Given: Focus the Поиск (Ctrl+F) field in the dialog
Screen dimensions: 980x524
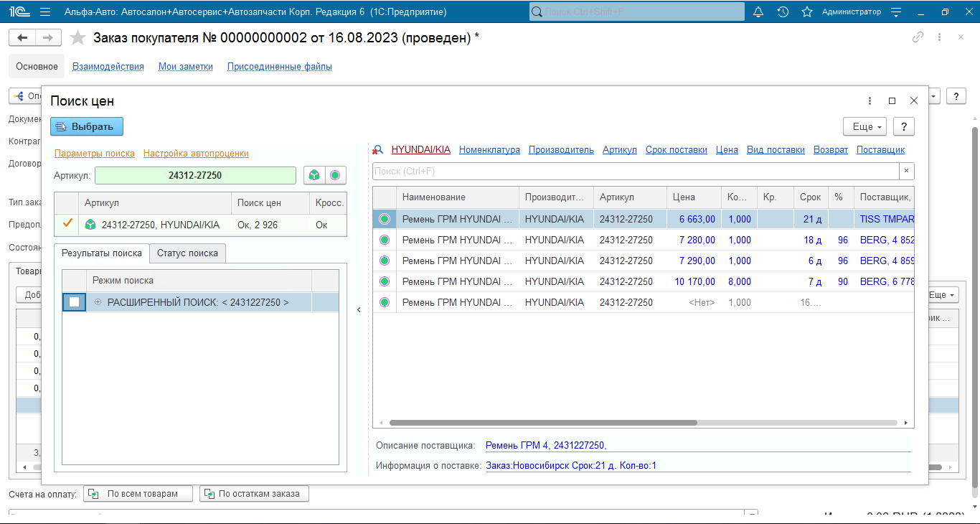Looking at the screenshot, I should 636,171.
